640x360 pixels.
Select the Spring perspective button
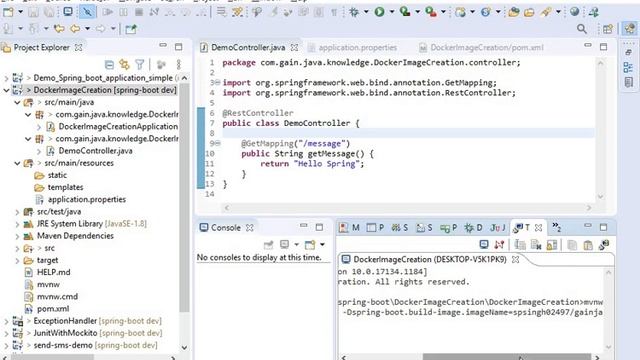[x=630, y=29]
